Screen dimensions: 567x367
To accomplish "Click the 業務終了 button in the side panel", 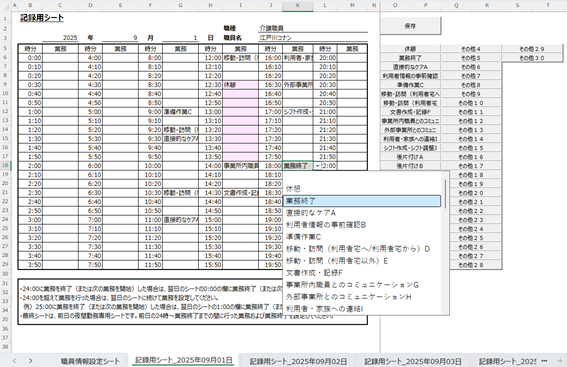I will point(410,58).
